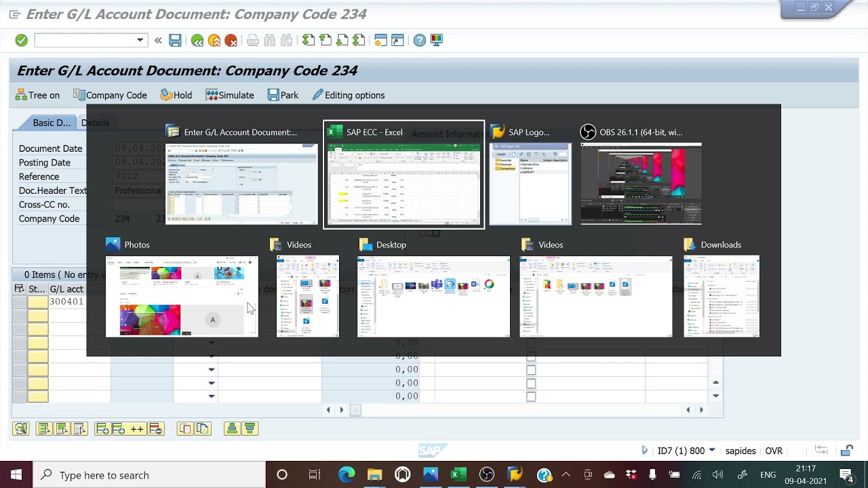This screenshot has width=868, height=488.
Task: Click the Copy Line icon below table
Action: tap(185, 429)
